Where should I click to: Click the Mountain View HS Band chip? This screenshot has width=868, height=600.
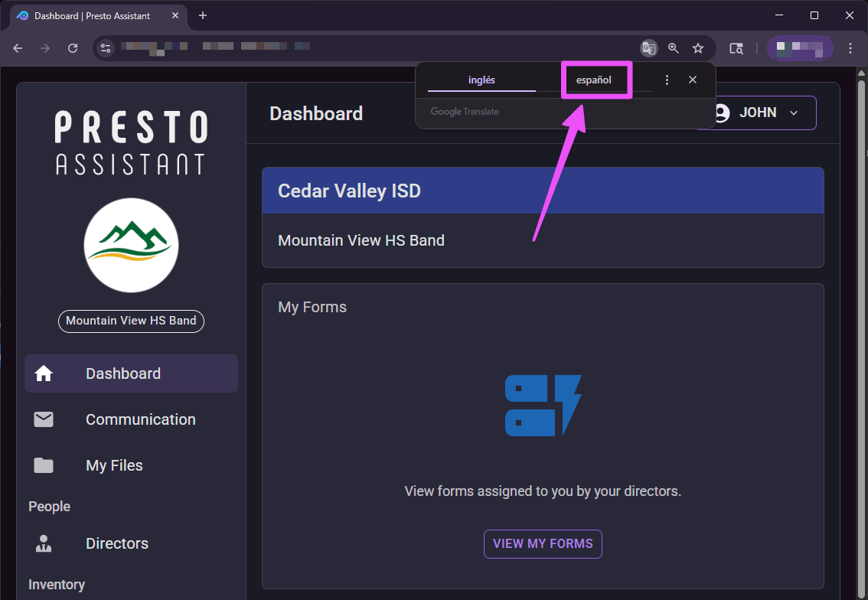coord(131,321)
